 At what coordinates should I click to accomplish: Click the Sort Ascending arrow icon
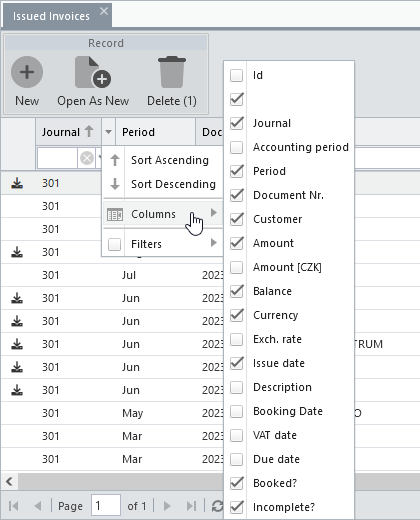pos(115,160)
